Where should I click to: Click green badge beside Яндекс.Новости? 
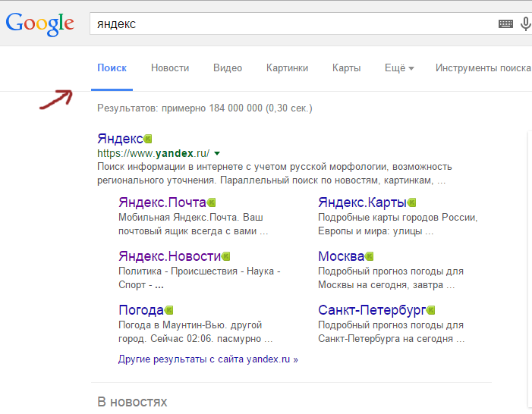tap(225, 256)
